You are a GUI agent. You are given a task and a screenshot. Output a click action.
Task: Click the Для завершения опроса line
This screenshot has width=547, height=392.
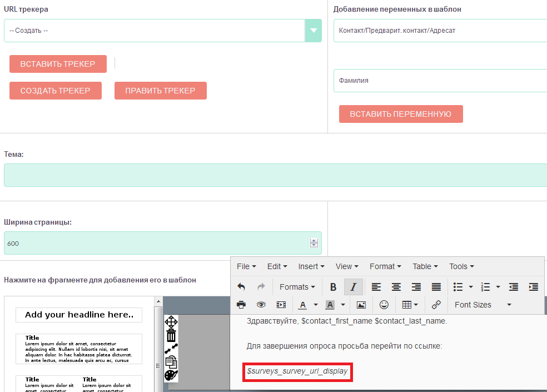pyautogui.click(x=344, y=346)
